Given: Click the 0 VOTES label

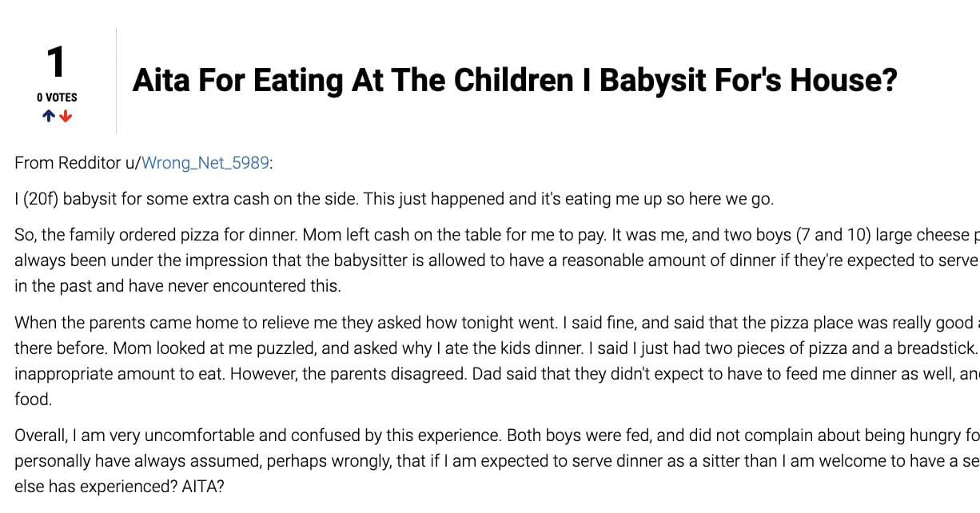Looking at the screenshot, I should 57,97.
